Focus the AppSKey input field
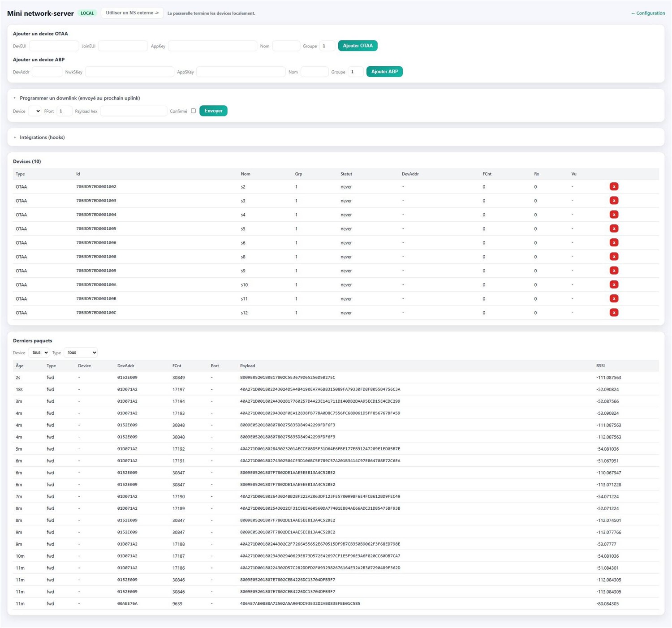The image size is (672, 628). coord(241,72)
